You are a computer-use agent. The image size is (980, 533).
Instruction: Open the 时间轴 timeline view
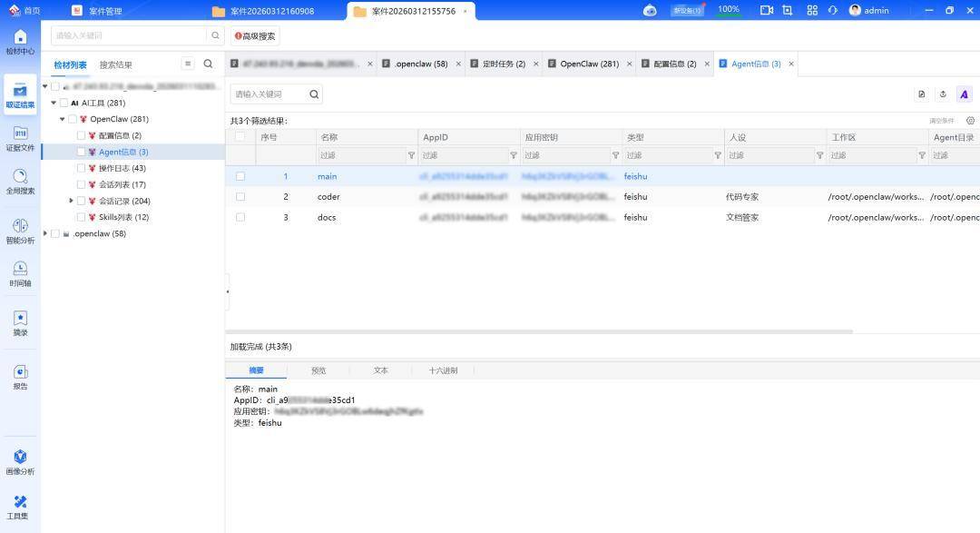tap(20, 272)
